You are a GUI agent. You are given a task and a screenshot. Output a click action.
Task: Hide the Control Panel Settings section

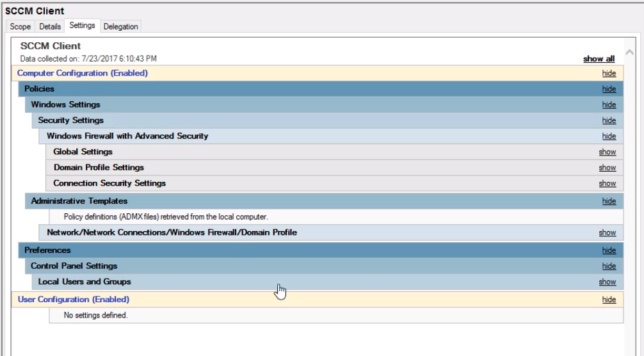coord(609,266)
